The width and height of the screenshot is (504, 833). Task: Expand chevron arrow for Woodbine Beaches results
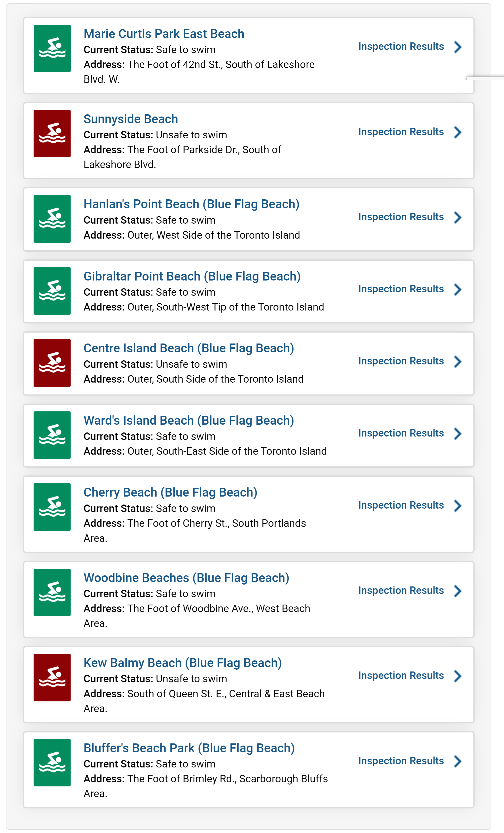(x=458, y=591)
